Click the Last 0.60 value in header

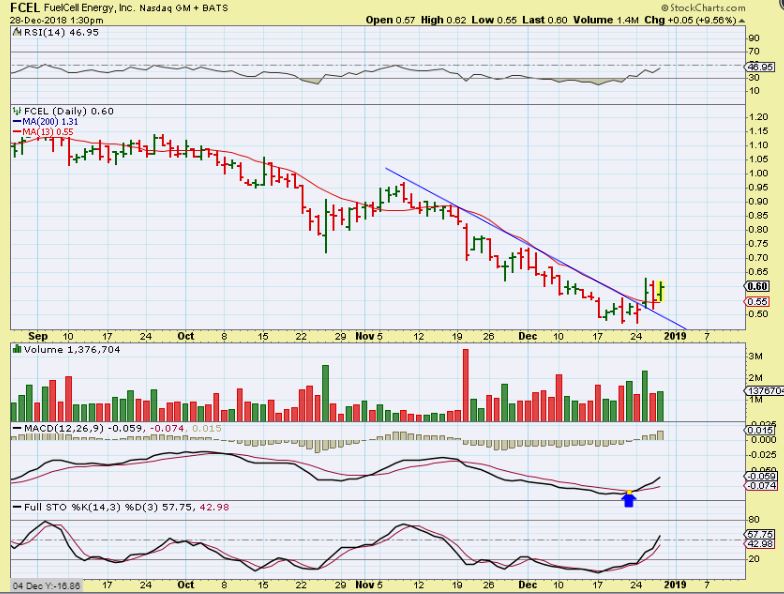[545, 20]
